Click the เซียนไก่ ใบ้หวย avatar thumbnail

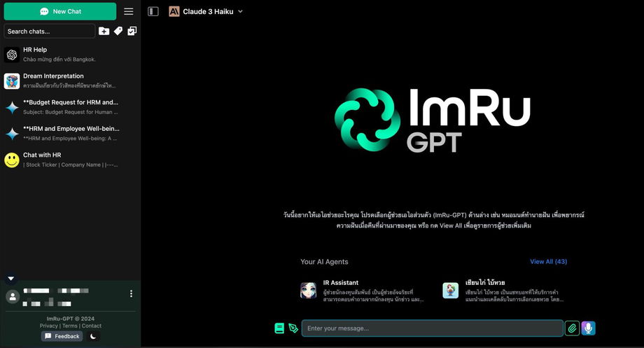451,291
